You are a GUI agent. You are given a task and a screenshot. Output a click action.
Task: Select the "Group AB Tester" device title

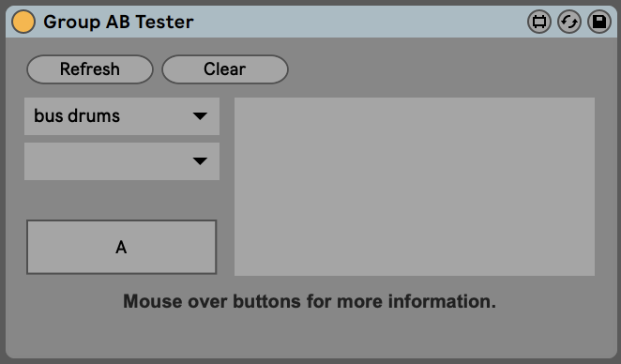[x=118, y=22]
